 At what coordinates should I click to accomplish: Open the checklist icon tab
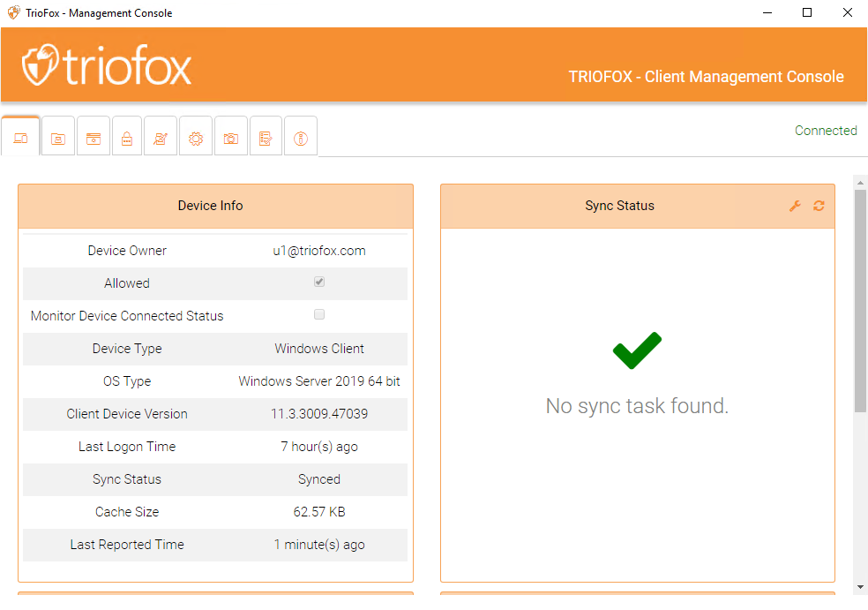pos(266,137)
